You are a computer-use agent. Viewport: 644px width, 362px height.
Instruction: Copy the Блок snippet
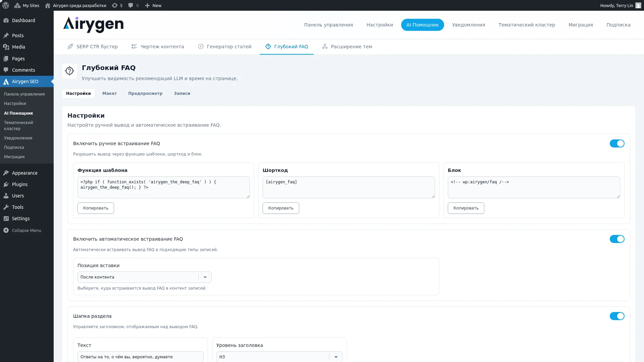(x=466, y=208)
